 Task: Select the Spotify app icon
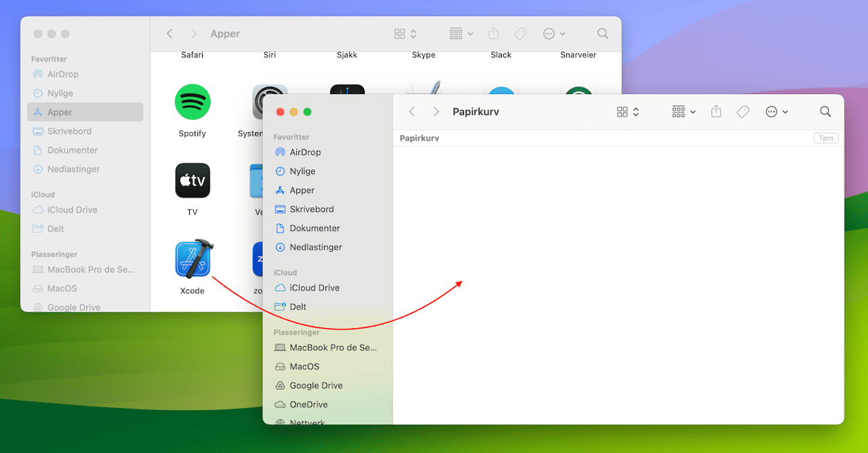[x=193, y=102]
